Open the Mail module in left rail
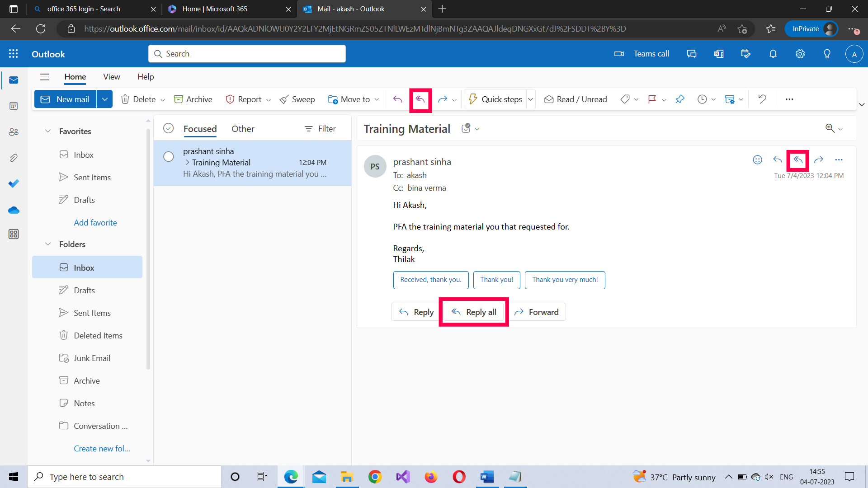The image size is (868, 488). click(14, 80)
